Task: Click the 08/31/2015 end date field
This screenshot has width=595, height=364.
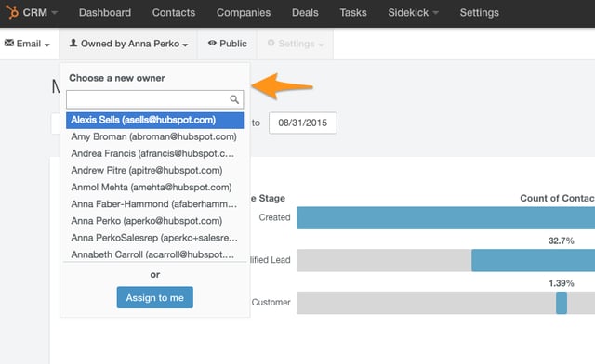Action: (x=303, y=123)
